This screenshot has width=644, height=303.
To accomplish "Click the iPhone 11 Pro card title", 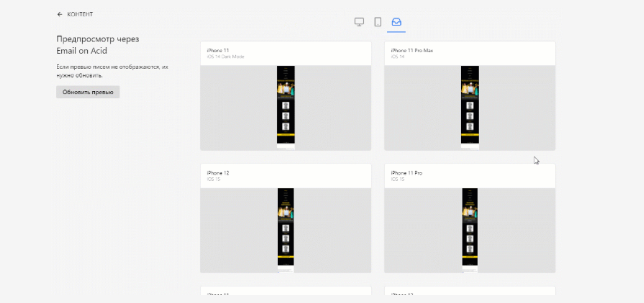I will pyautogui.click(x=407, y=173).
